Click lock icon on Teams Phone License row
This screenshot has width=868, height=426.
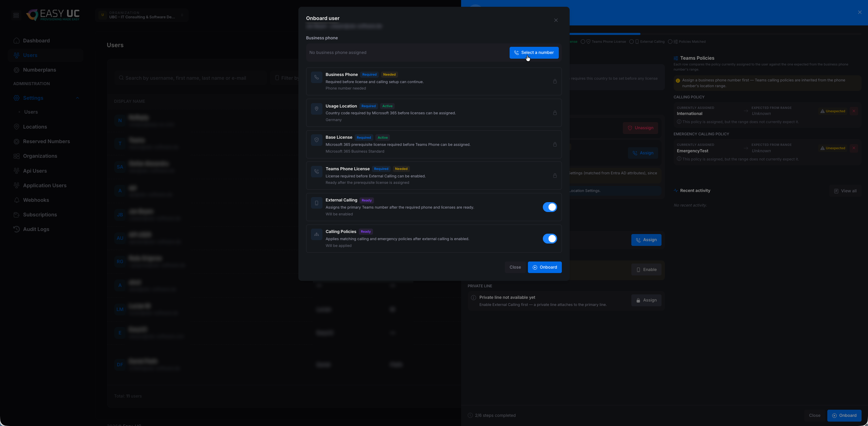click(555, 176)
